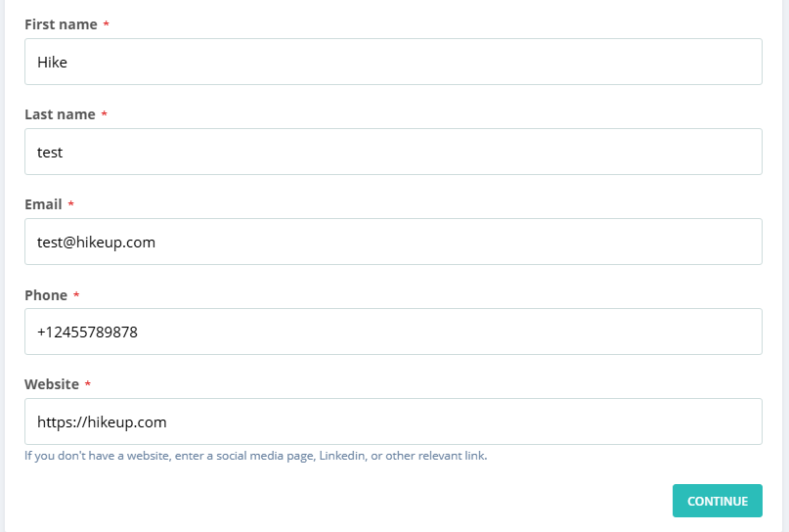Click the red asterisk beside Email
This screenshot has width=789, height=532.
pyautogui.click(x=70, y=204)
